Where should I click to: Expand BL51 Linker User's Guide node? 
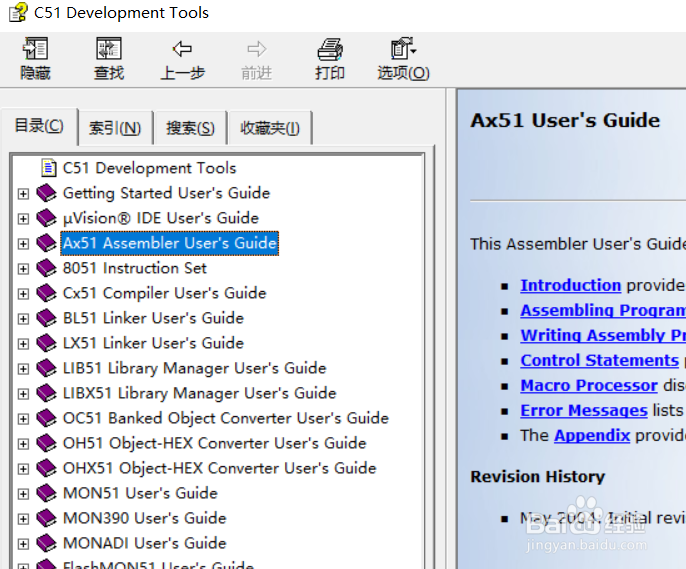coord(23,318)
